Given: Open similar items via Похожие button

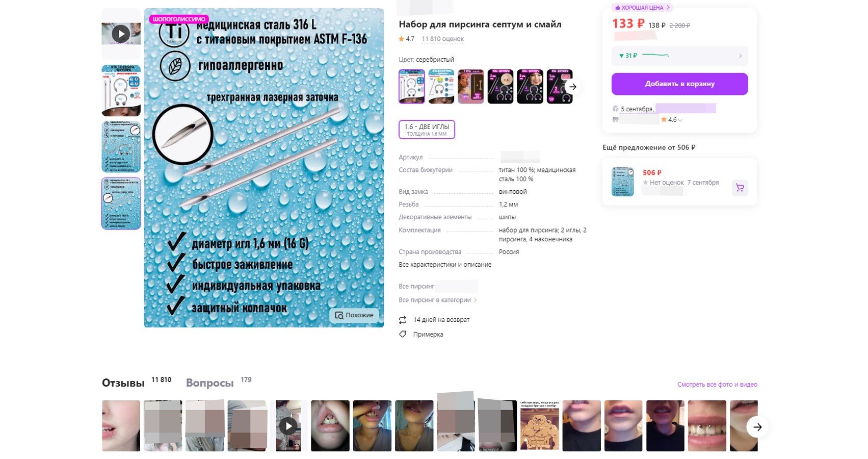Looking at the screenshot, I should point(354,315).
